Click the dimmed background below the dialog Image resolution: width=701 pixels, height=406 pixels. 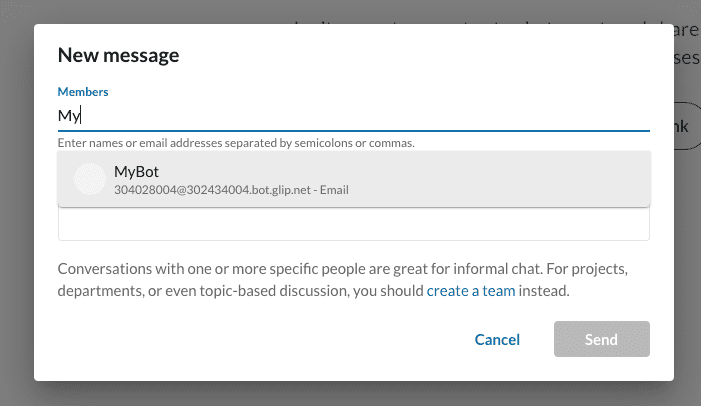pos(350,394)
